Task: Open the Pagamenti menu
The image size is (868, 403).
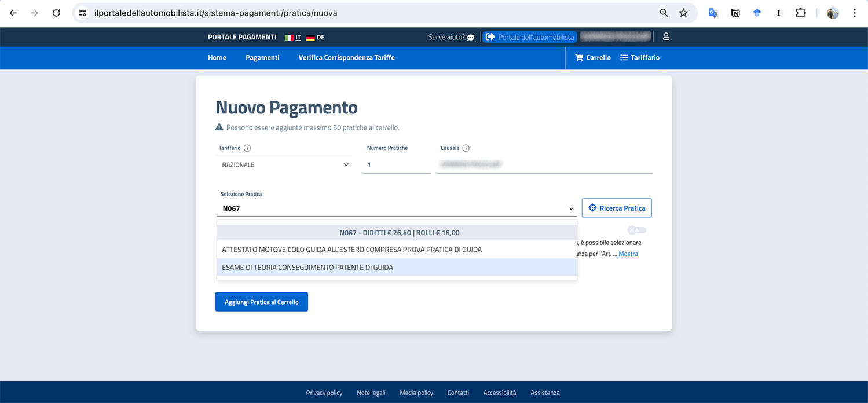Action: [262, 58]
